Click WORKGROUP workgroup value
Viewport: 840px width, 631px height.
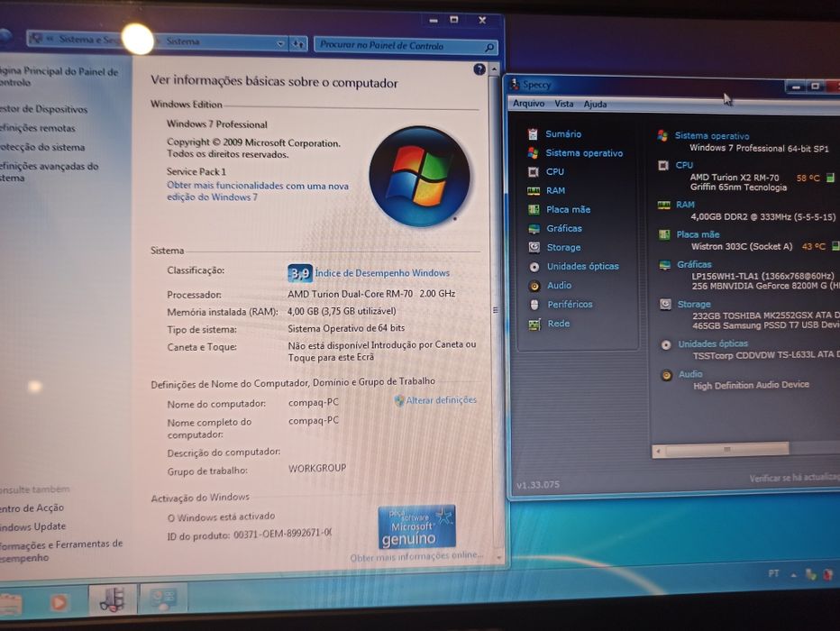click(317, 468)
